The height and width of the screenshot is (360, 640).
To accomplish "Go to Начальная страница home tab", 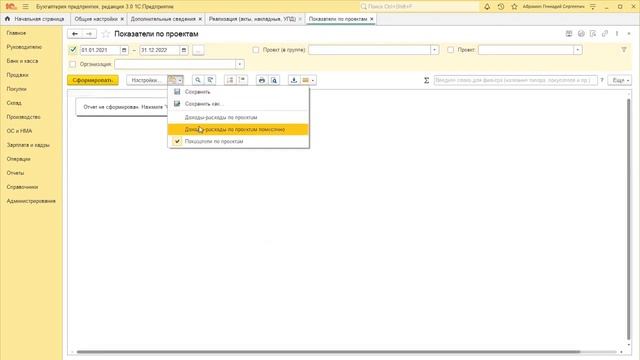I will pos(35,19).
